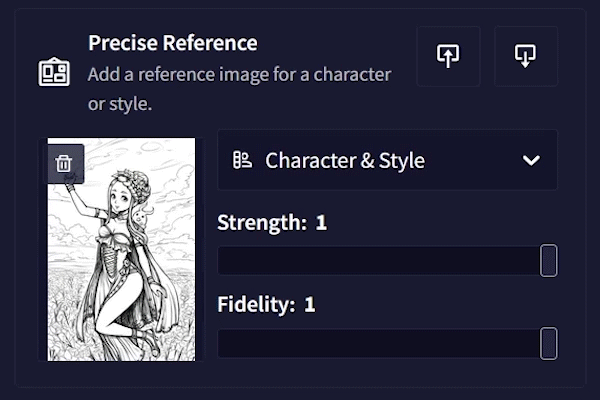Set Fidelity to minimum on slider track
The height and width of the screenshot is (400, 600).
[221, 343]
